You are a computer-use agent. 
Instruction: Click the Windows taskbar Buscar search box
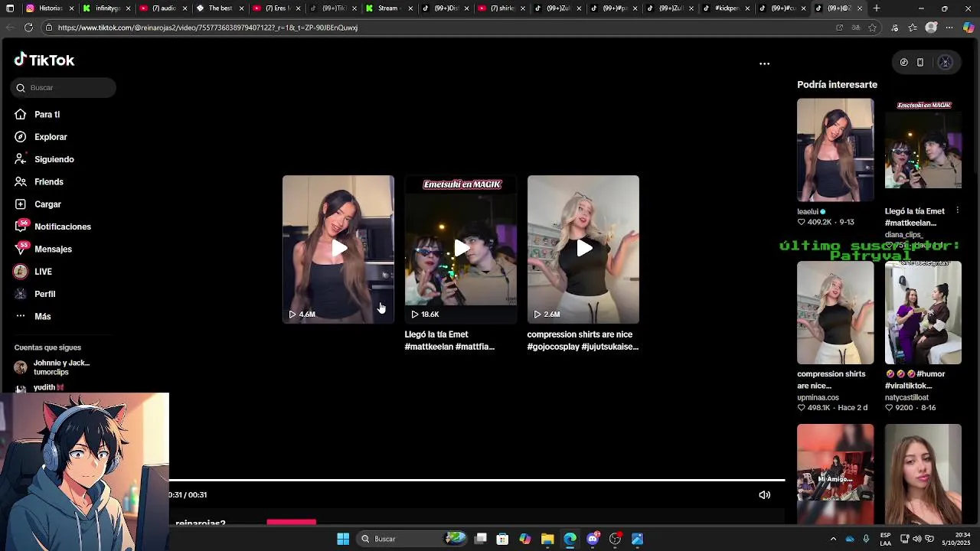point(413,539)
